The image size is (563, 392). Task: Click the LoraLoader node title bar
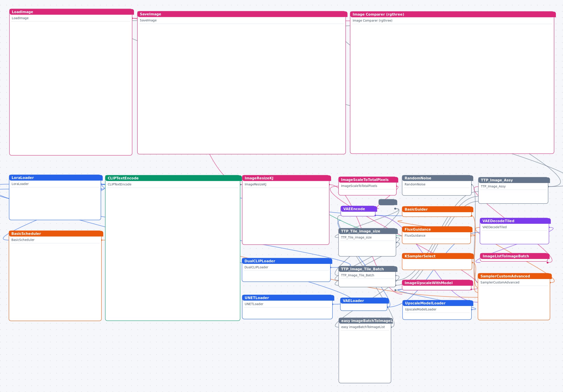[56, 178]
